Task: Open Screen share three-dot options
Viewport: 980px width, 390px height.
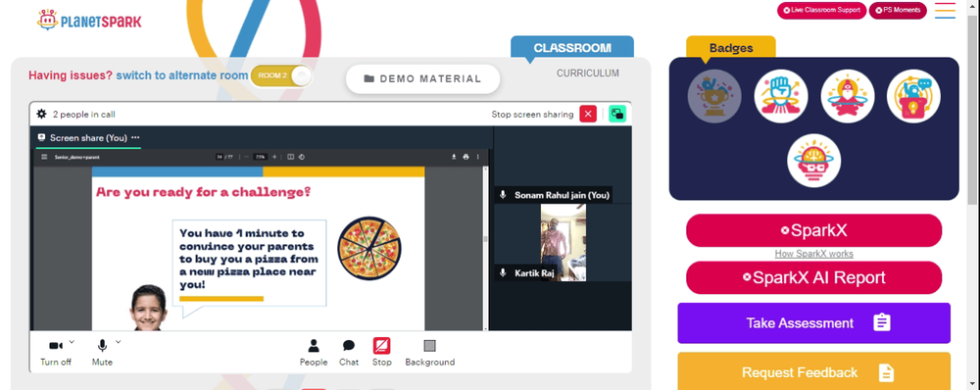Action: pos(135,137)
